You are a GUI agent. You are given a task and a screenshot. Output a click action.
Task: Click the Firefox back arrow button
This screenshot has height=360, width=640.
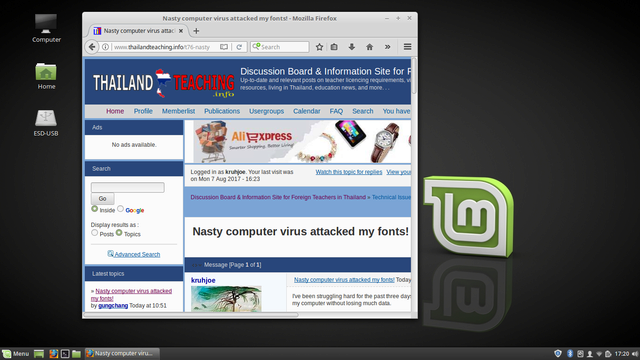92,47
